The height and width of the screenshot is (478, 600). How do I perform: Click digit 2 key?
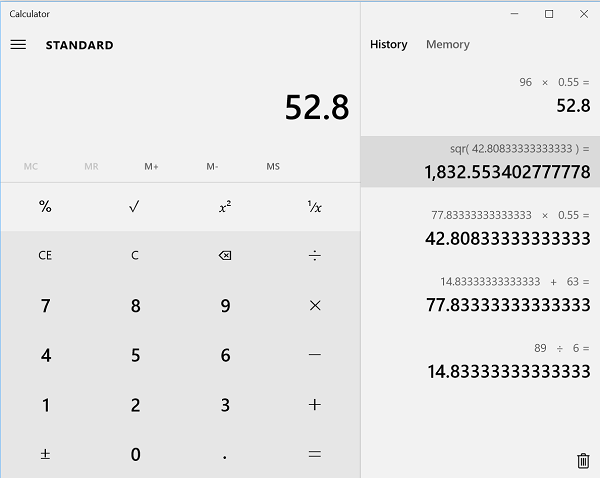[x=135, y=405]
